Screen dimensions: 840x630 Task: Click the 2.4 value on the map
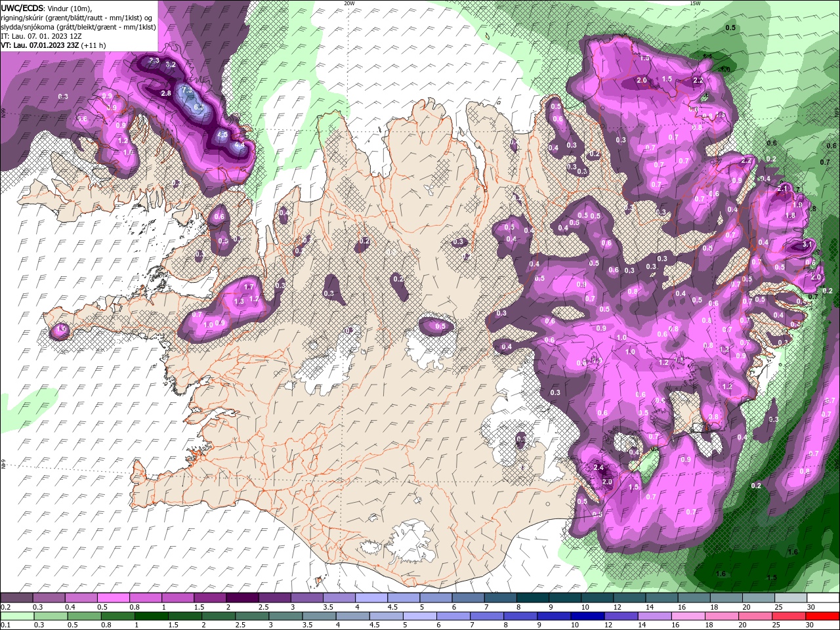point(598,468)
